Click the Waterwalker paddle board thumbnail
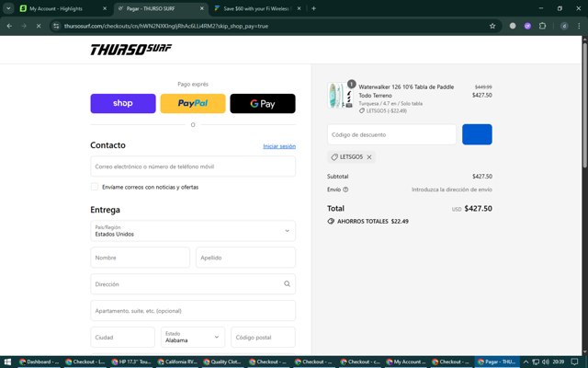The image size is (588, 368). 340,96
